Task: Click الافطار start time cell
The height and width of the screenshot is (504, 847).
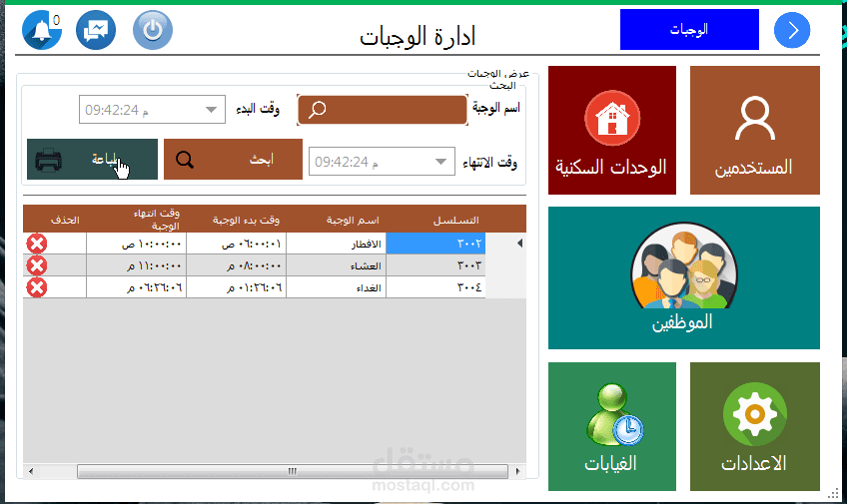Action: (236, 244)
